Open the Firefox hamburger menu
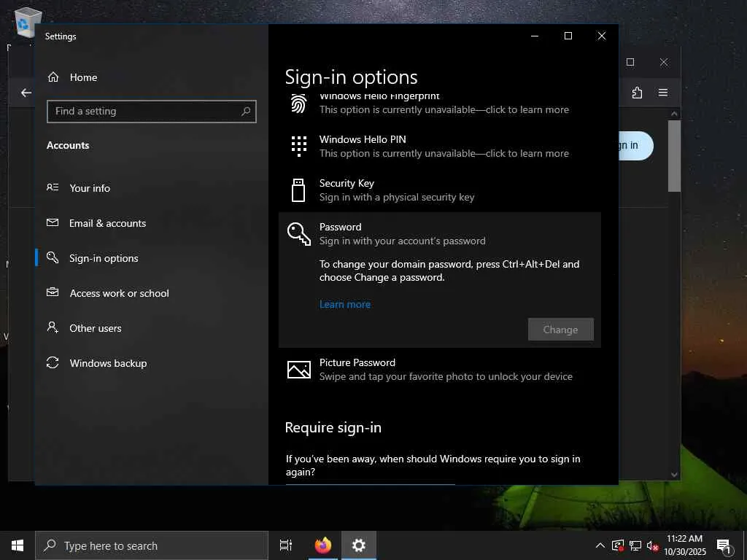Image resolution: width=747 pixels, height=560 pixels. click(x=663, y=93)
